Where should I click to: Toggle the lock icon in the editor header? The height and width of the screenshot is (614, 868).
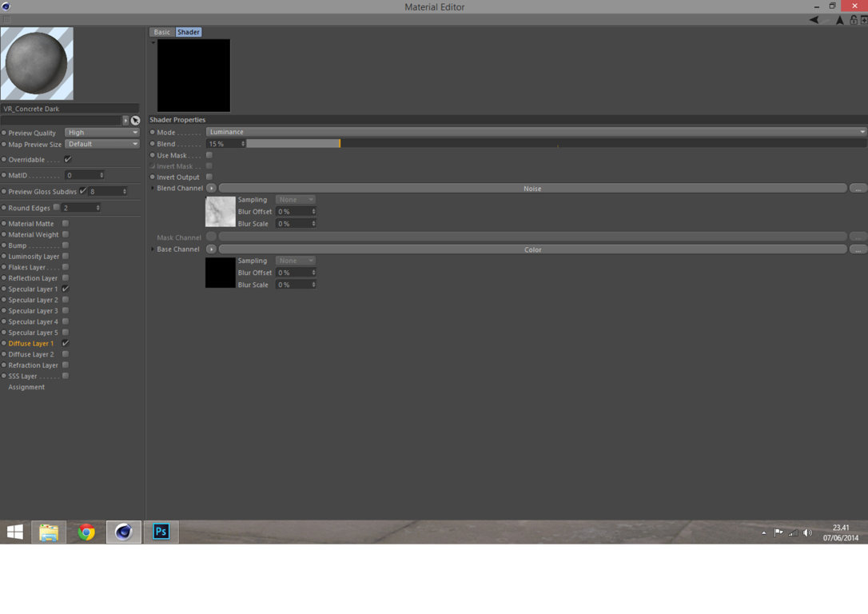854,20
